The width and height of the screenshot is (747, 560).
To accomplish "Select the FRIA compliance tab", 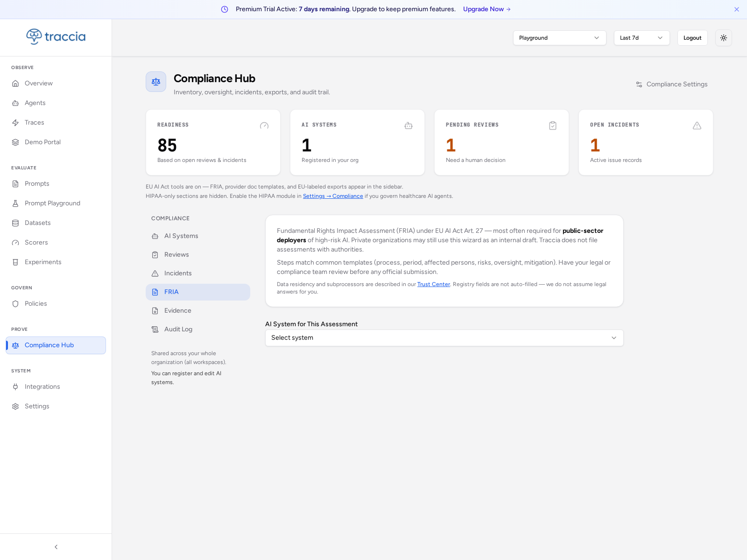I will pyautogui.click(x=198, y=292).
